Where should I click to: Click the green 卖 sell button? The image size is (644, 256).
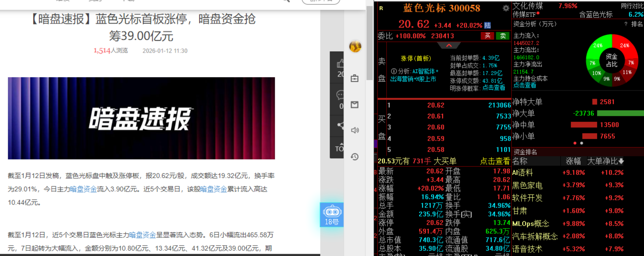[x=503, y=36]
